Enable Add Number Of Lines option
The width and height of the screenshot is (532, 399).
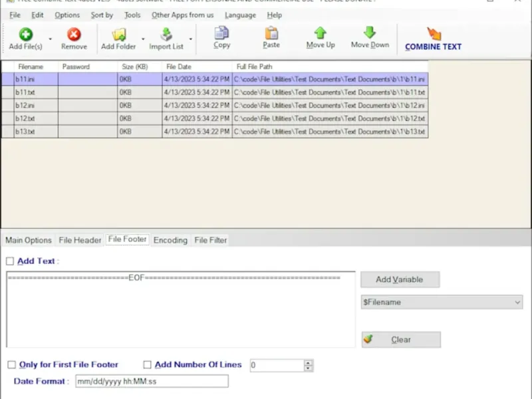(x=147, y=364)
